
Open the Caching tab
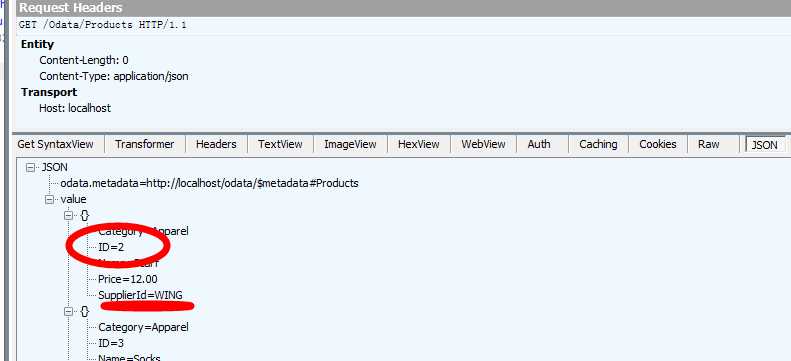[x=598, y=144]
